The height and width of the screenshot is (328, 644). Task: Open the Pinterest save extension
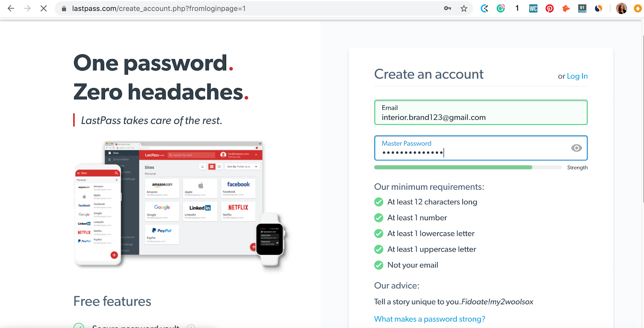550,8
